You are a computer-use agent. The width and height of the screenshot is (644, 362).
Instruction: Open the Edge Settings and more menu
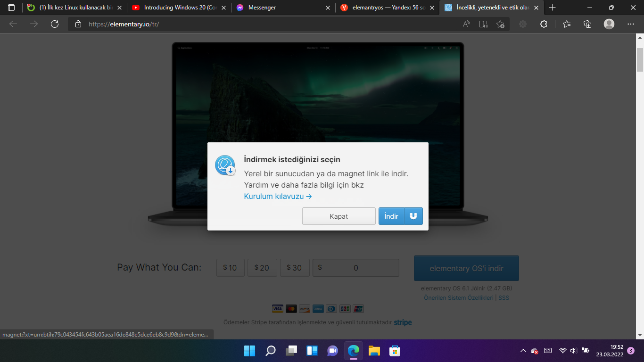pos(631,24)
